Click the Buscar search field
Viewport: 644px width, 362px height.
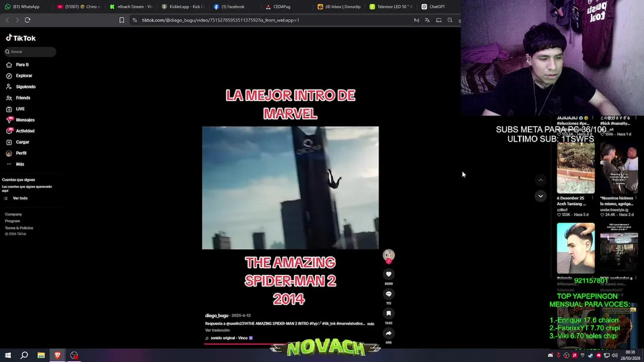[x=30, y=52]
